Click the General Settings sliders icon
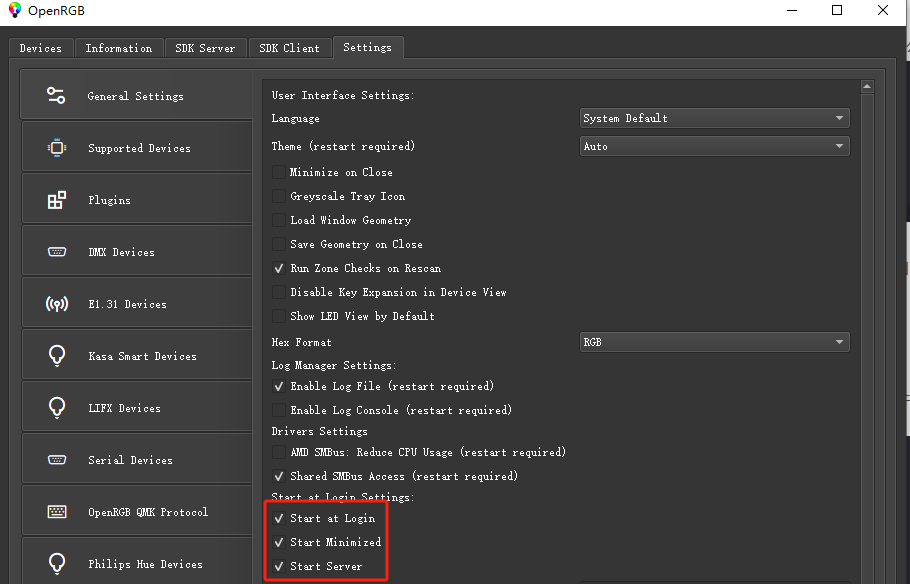910x584 pixels. pyautogui.click(x=56, y=95)
